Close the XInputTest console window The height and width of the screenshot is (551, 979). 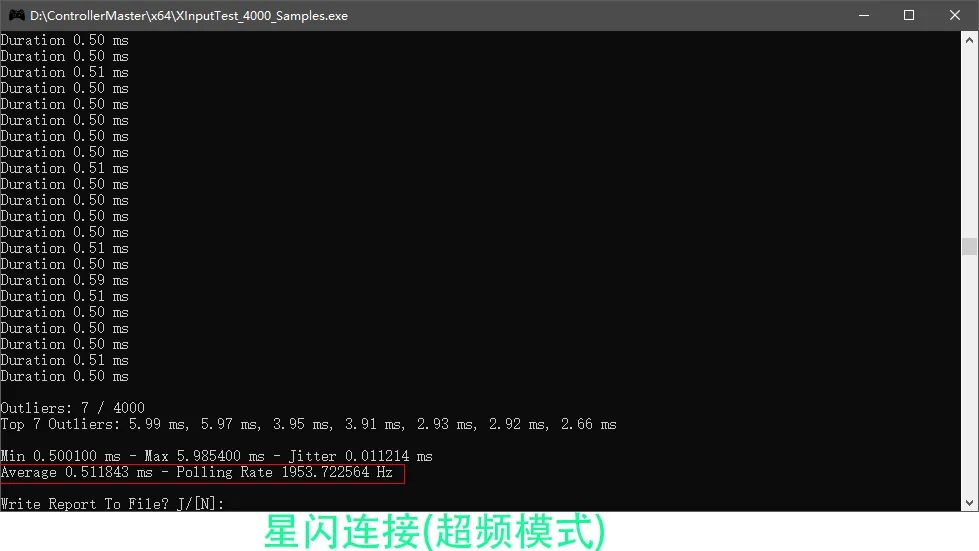[955, 15]
